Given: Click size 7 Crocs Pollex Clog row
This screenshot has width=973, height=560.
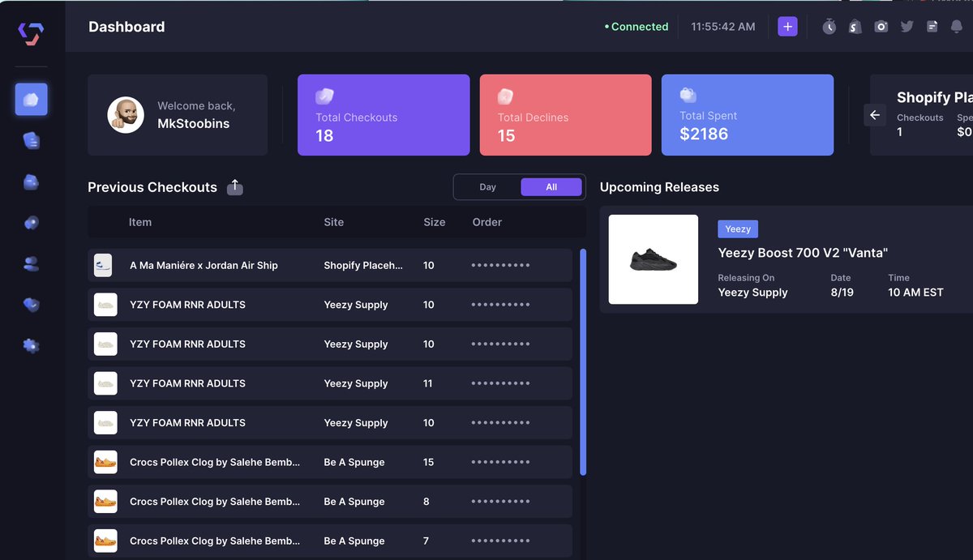Looking at the screenshot, I should tap(330, 541).
